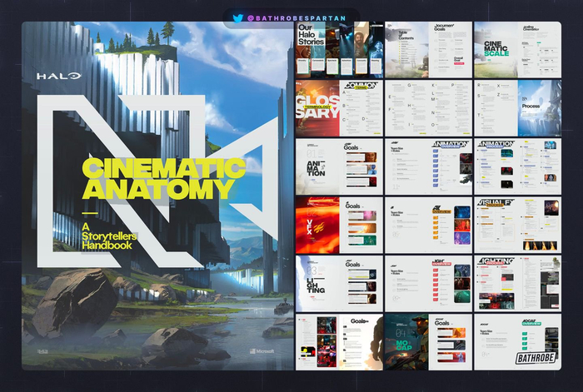
Task: Select the Cinematic Anatomy cover title
Action: [x=163, y=179]
